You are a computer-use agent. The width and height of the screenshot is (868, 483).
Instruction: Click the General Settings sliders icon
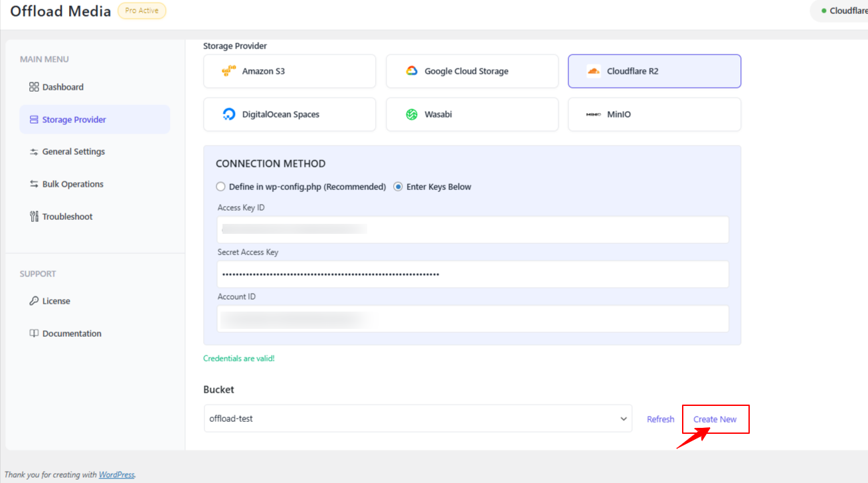pos(34,152)
